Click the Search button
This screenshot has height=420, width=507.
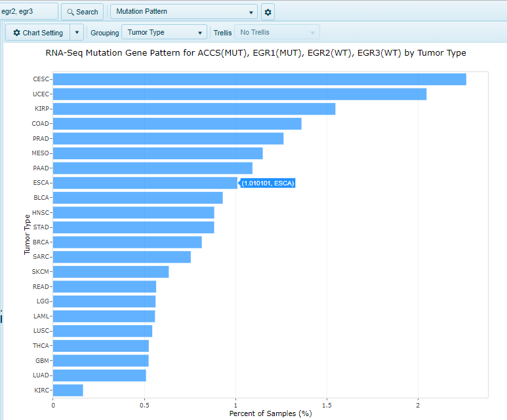(x=82, y=12)
